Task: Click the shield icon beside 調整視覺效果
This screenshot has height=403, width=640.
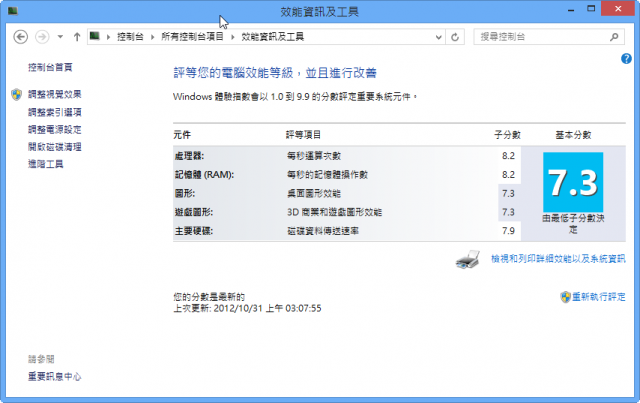Action: coord(16,94)
